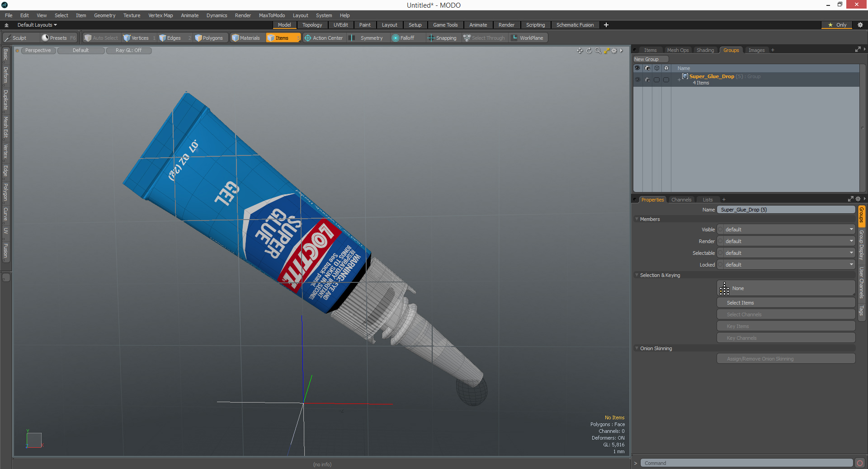Open the Vertex Map menu

[x=160, y=15]
